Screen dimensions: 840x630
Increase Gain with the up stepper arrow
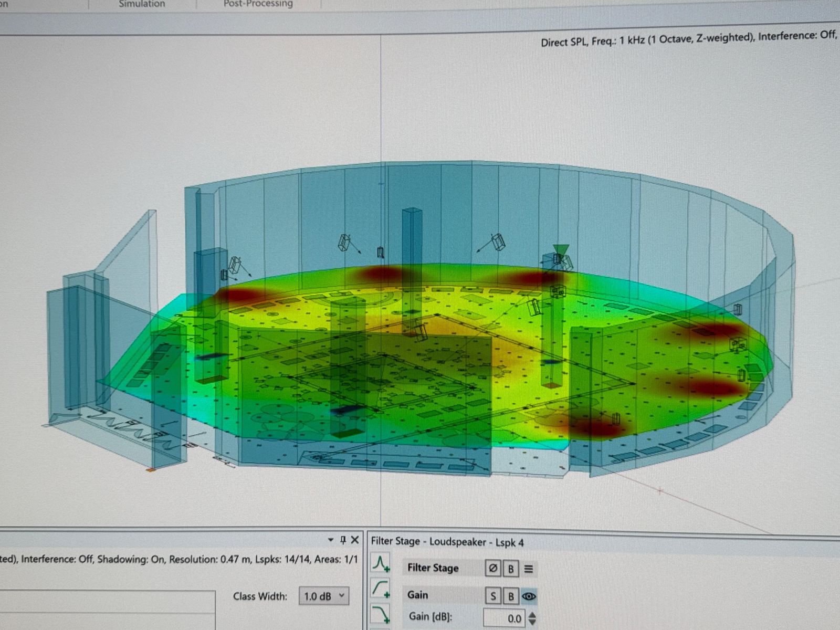click(x=532, y=614)
